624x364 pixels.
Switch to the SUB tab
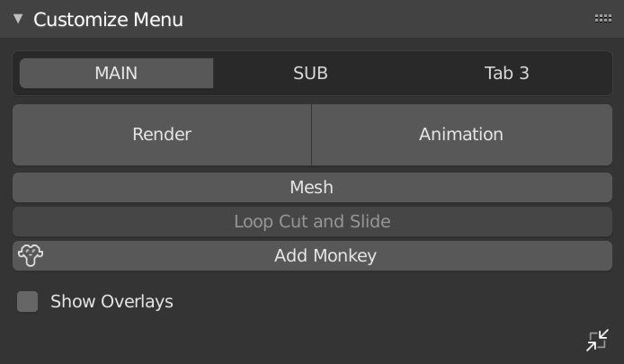(310, 74)
